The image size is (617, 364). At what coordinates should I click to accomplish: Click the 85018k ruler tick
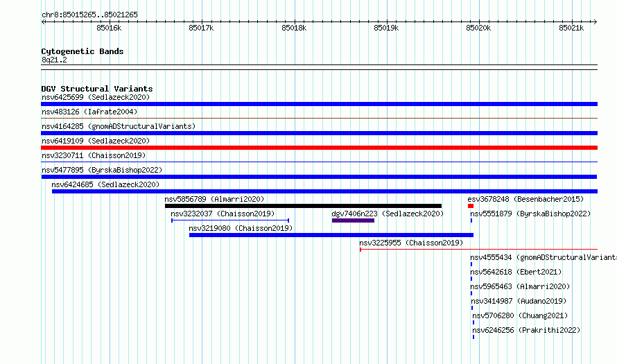tap(294, 28)
